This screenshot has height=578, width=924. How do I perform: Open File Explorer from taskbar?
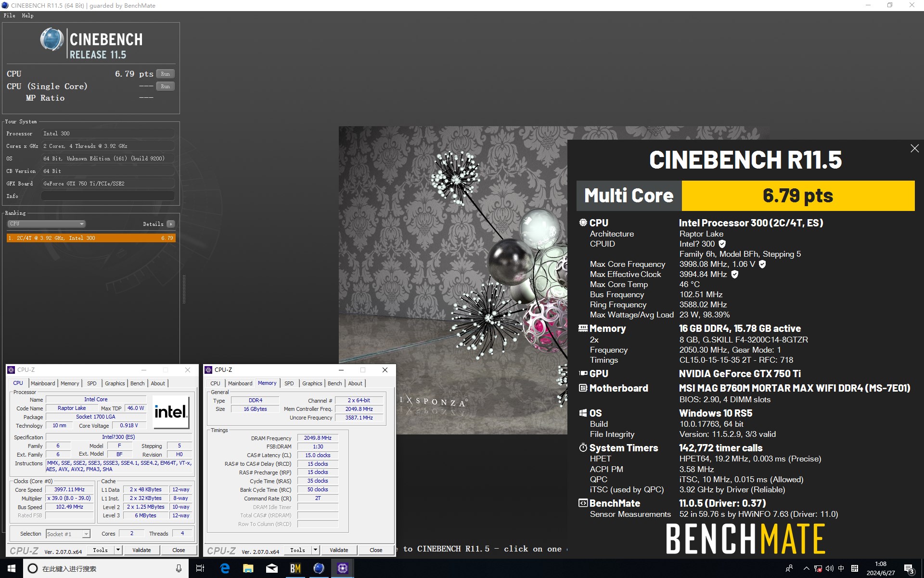pyautogui.click(x=248, y=568)
